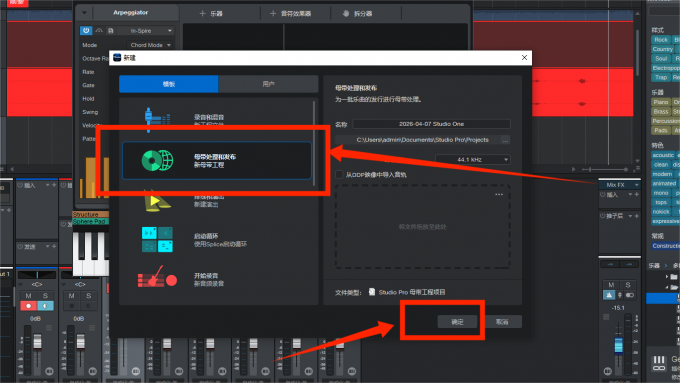Switch to the templates tab in dialog
Screen dimensions: 680x383
coord(169,84)
